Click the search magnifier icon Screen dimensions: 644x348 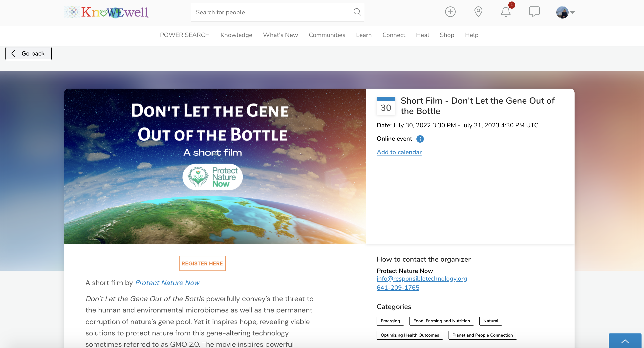357,12
